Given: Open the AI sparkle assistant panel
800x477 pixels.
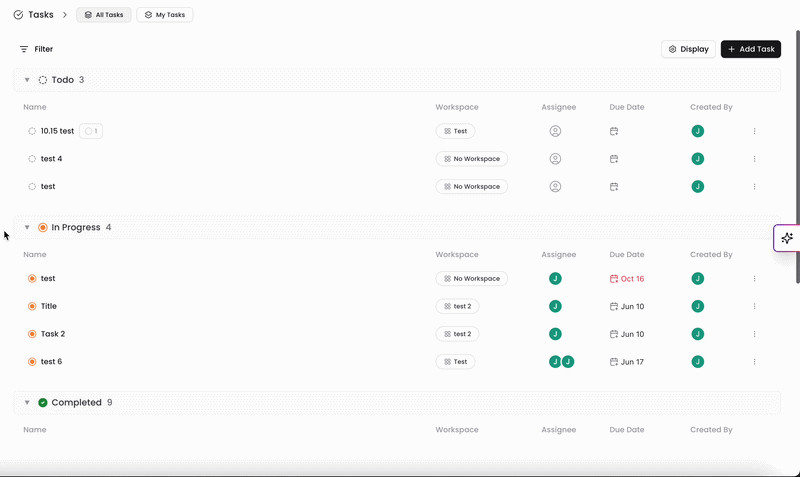Looking at the screenshot, I should click(x=787, y=238).
